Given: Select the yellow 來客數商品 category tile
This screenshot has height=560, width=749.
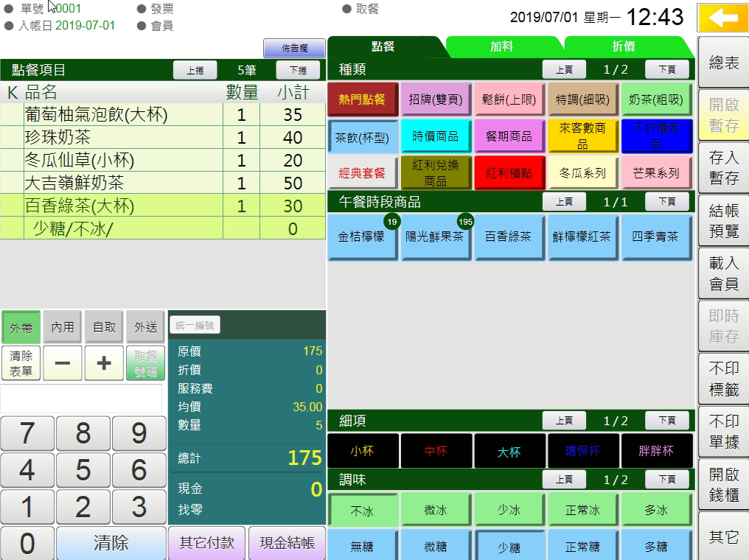Looking at the screenshot, I should [582, 136].
